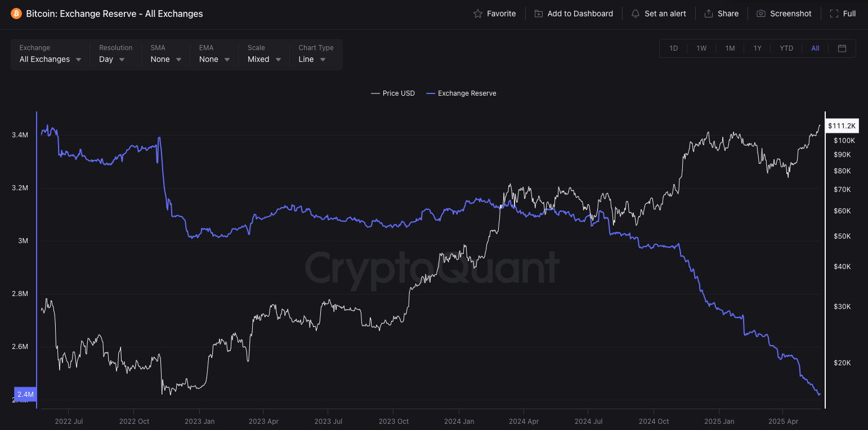The height and width of the screenshot is (430, 868).
Task: Toggle Price USD series in legend
Action: [393, 93]
